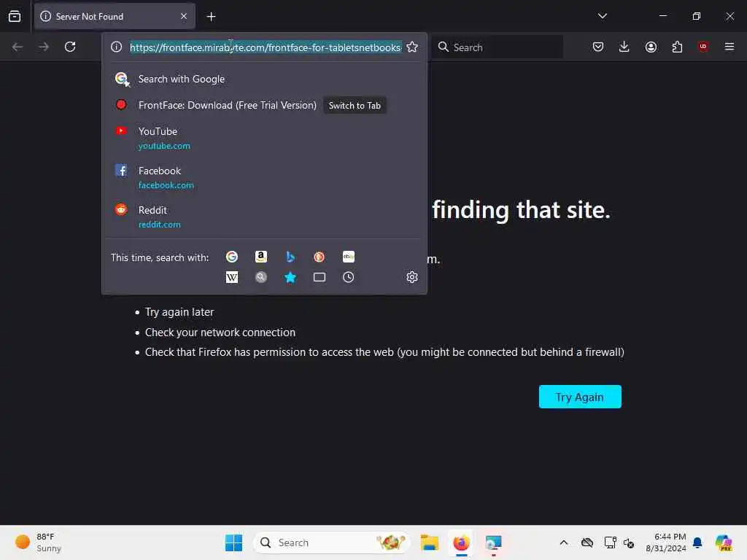Search this time with eBay
Viewport: 747px width, 560px height.
pyautogui.click(x=348, y=257)
